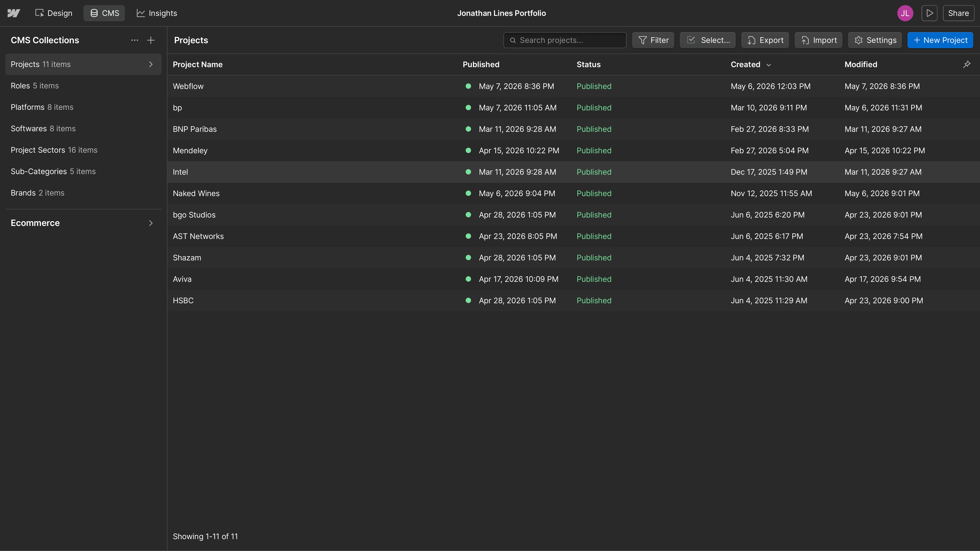Click the Import button
Image resolution: width=980 pixels, height=551 pixels.
819,40
